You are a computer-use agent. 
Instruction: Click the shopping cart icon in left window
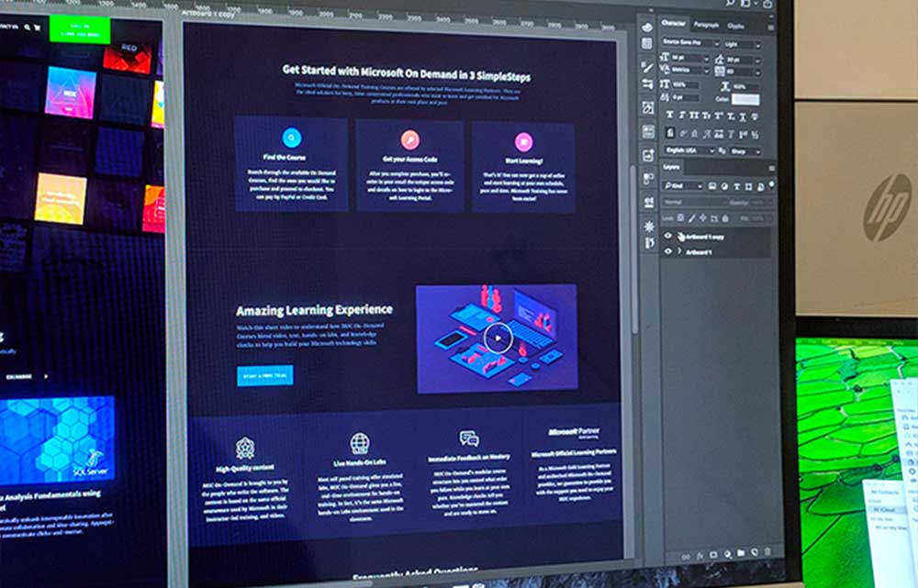pos(37,27)
